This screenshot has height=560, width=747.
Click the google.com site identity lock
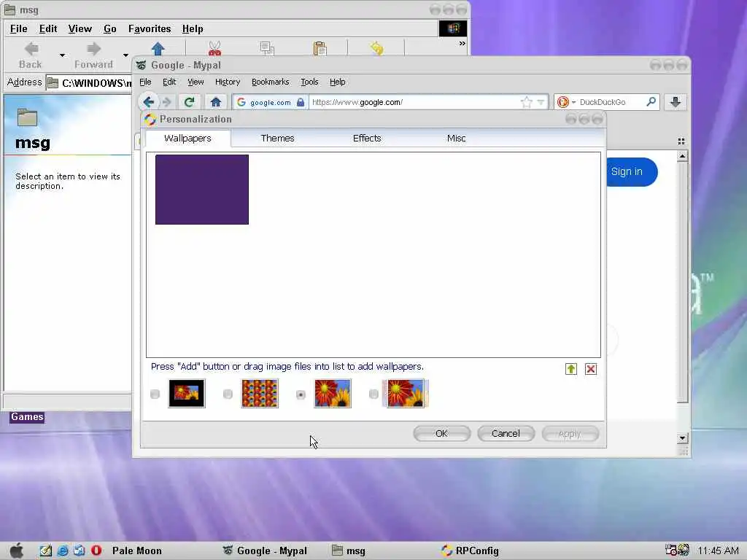271,102
